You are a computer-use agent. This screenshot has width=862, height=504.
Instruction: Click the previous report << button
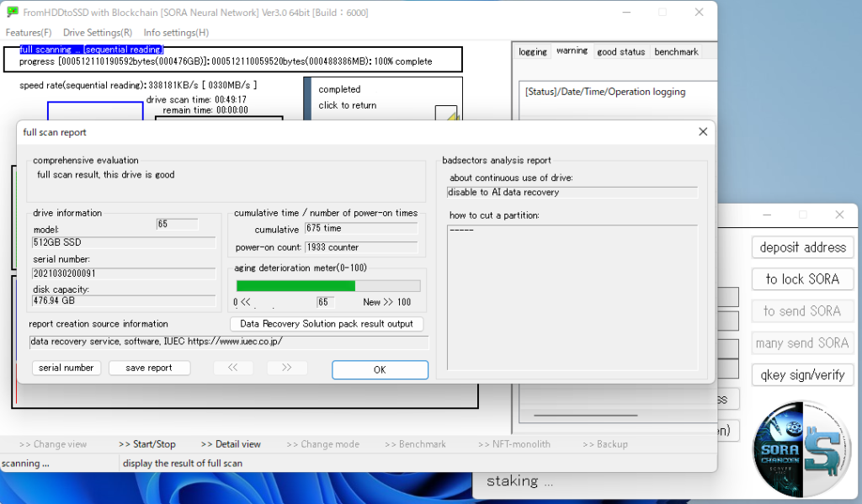coord(233,368)
